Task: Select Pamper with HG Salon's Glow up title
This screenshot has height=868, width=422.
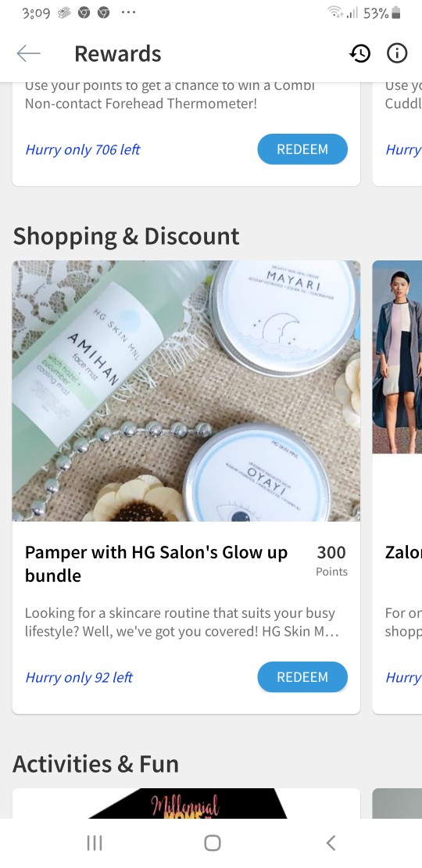Action: coord(156,564)
